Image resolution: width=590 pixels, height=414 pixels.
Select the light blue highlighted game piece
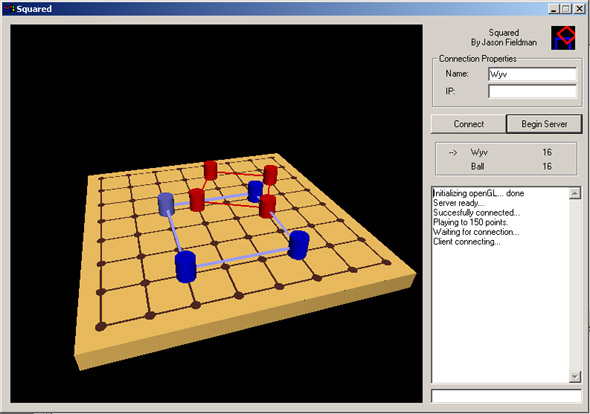coord(166,204)
